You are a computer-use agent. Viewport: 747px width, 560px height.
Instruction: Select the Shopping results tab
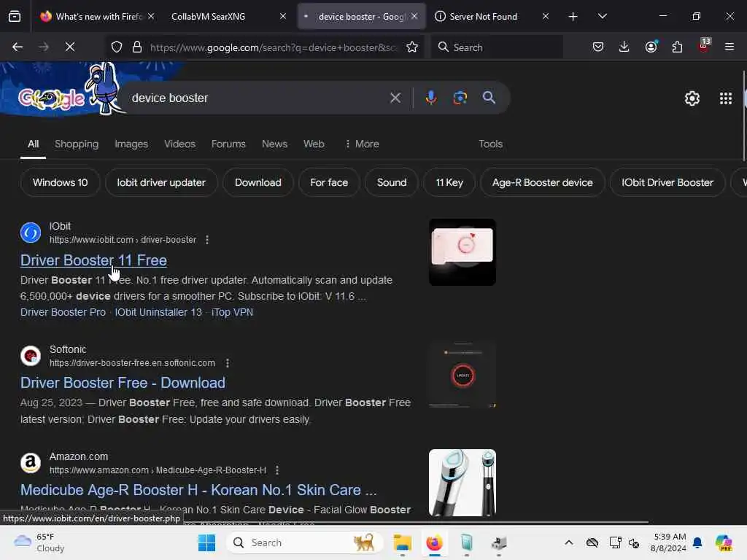click(x=76, y=144)
